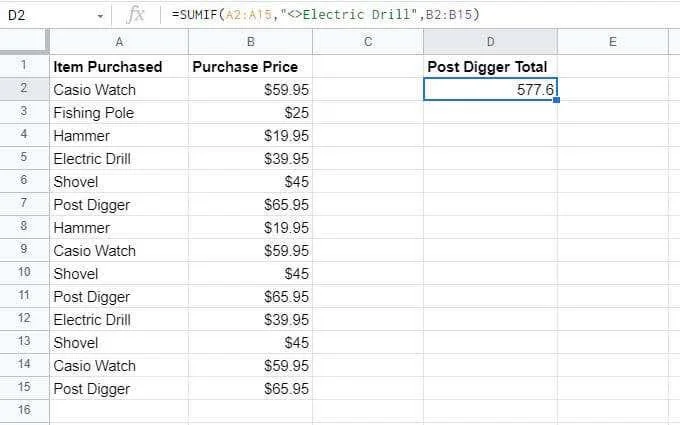Select column A header

coord(119,42)
